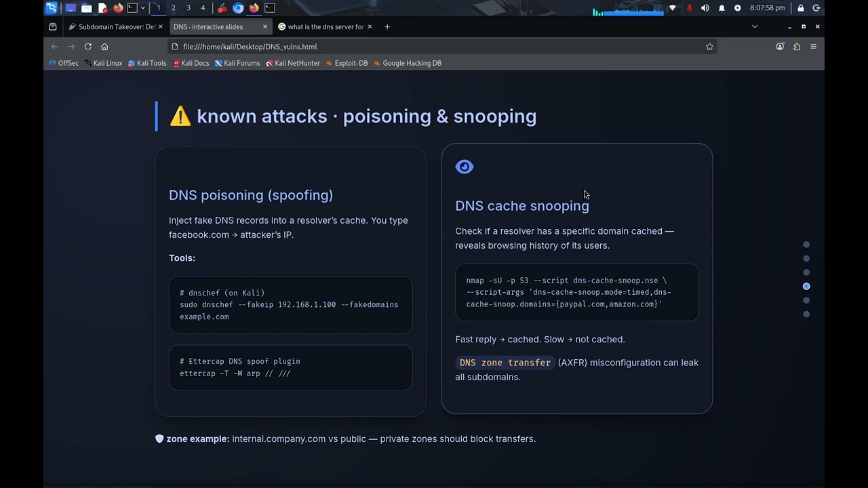Open Firefox View tab overview icon
The image size is (868, 488).
pos(53,26)
